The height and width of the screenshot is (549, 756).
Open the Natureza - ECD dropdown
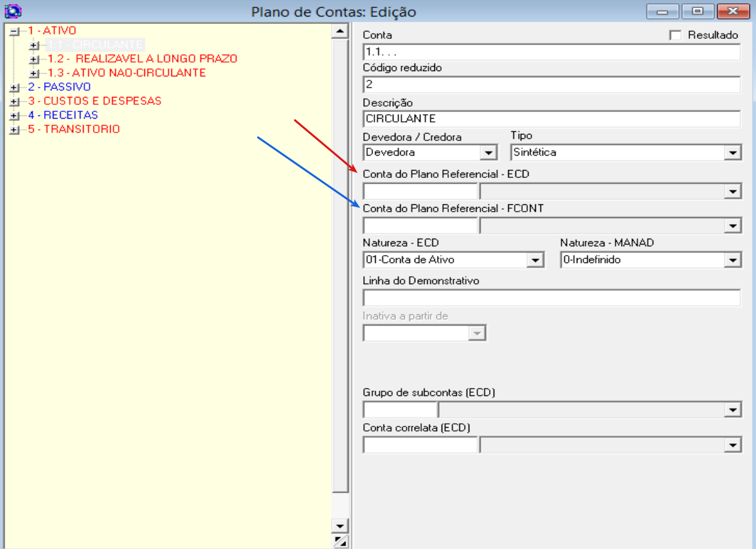tap(535, 260)
